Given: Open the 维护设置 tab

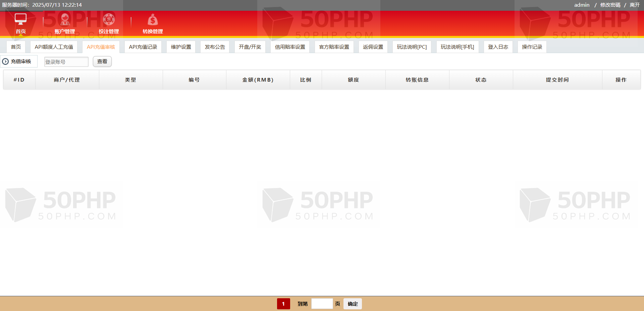Looking at the screenshot, I should coord(181,47).
